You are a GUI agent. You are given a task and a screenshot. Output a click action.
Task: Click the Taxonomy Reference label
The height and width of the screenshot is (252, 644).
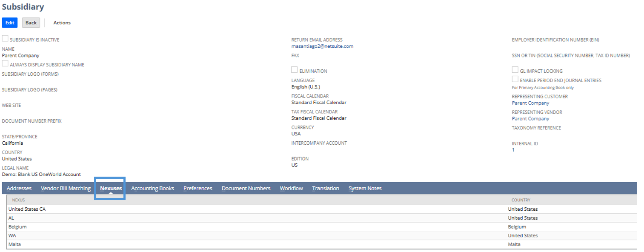coord(536,128)
